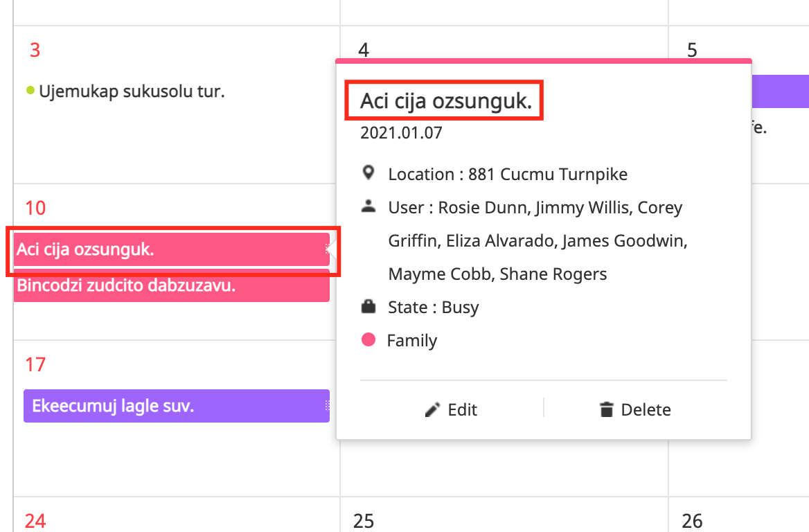
Task: Click the pink Family category dot
Action: coord(368,339)
